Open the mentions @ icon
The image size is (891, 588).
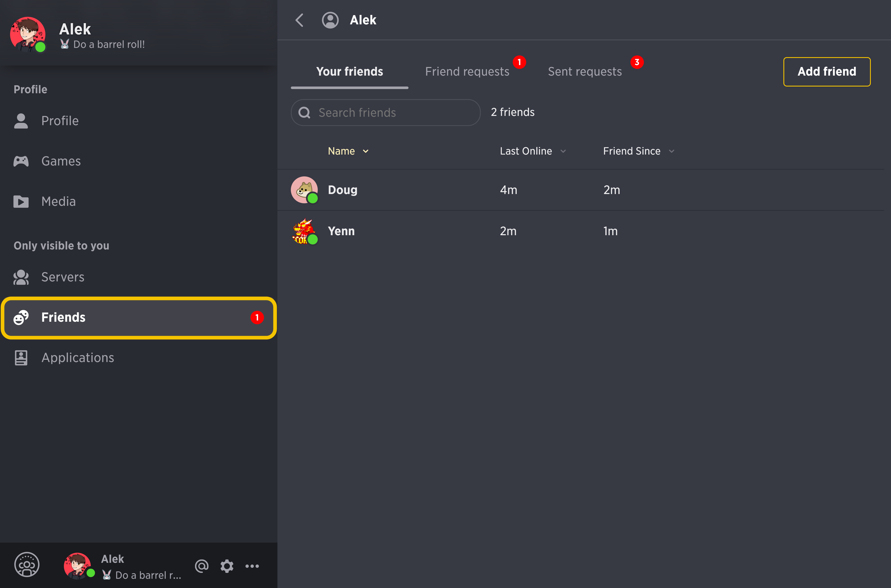click(202, 566)
